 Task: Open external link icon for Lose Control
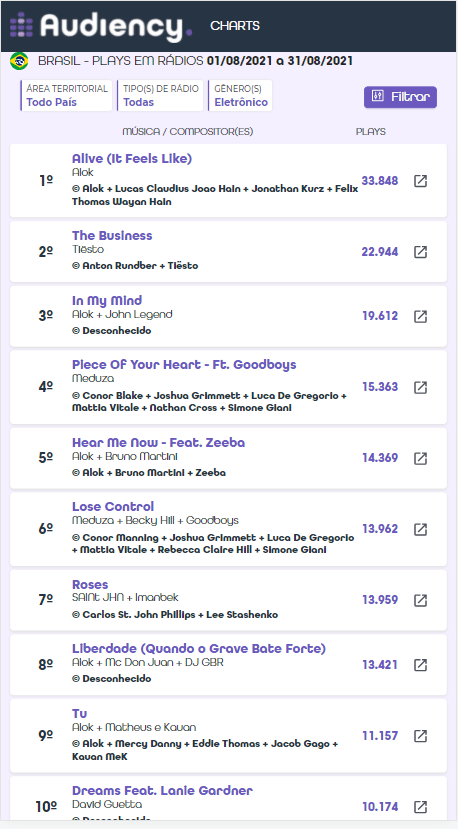point(420,529)
